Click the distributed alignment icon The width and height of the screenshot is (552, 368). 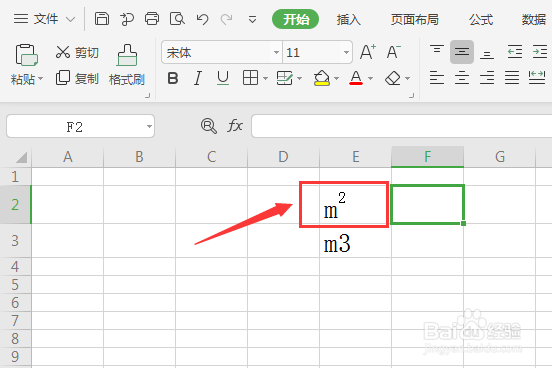[537, 78]
